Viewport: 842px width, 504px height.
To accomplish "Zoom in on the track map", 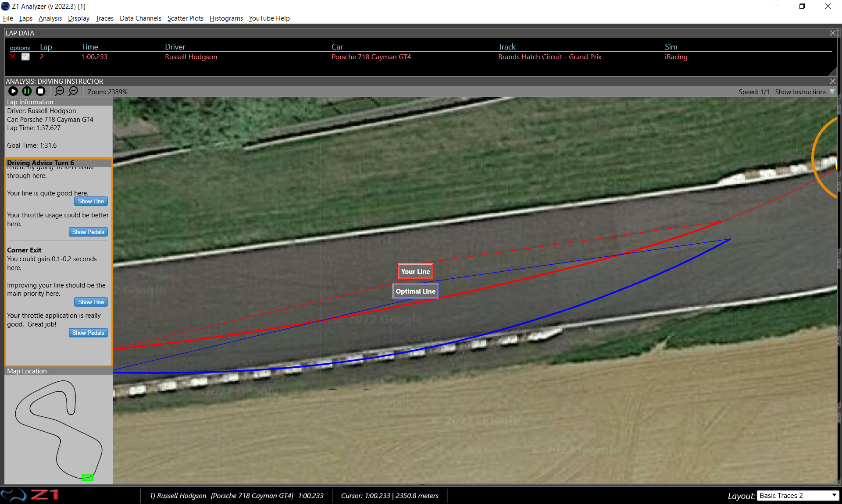I will pyautogui.click(x=60, y=91).
